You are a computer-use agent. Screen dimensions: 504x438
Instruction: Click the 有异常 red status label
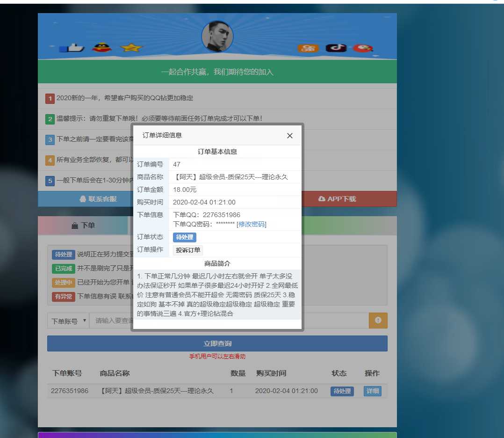pos(63,296)
